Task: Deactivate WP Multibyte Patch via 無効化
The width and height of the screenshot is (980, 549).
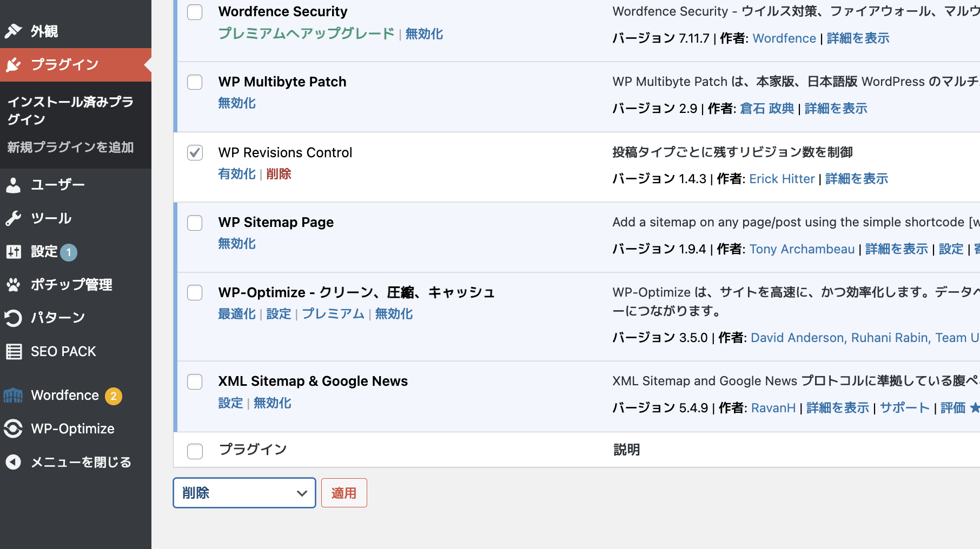Action: tap(237, 103)
